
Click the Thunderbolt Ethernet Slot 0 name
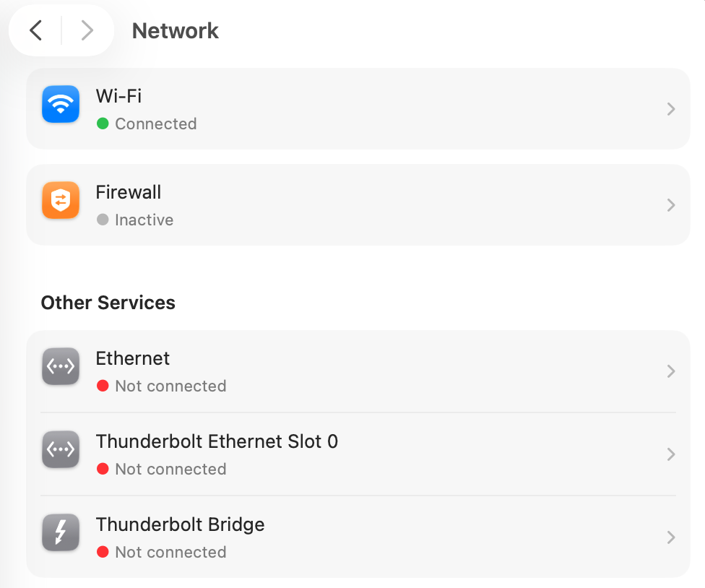click(217, 441)
